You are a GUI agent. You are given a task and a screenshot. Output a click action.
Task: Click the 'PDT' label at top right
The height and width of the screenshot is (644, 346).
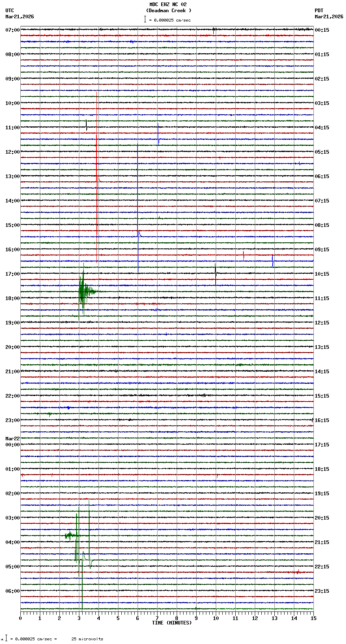pos(319,11)
